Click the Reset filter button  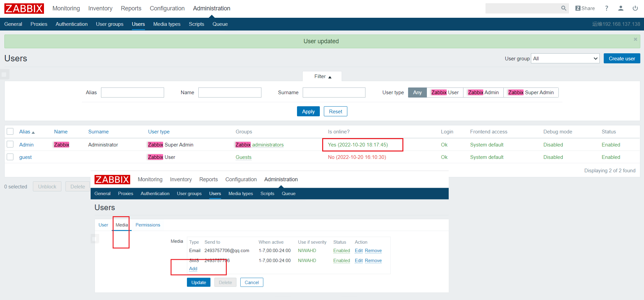(x=336, y=111)
